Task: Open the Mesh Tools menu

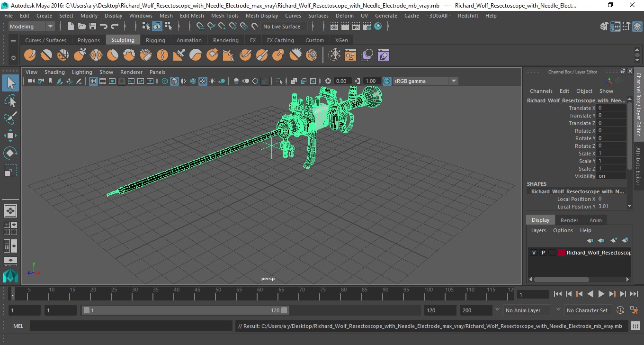Action: pyautogui.click(x=224, y=16)
